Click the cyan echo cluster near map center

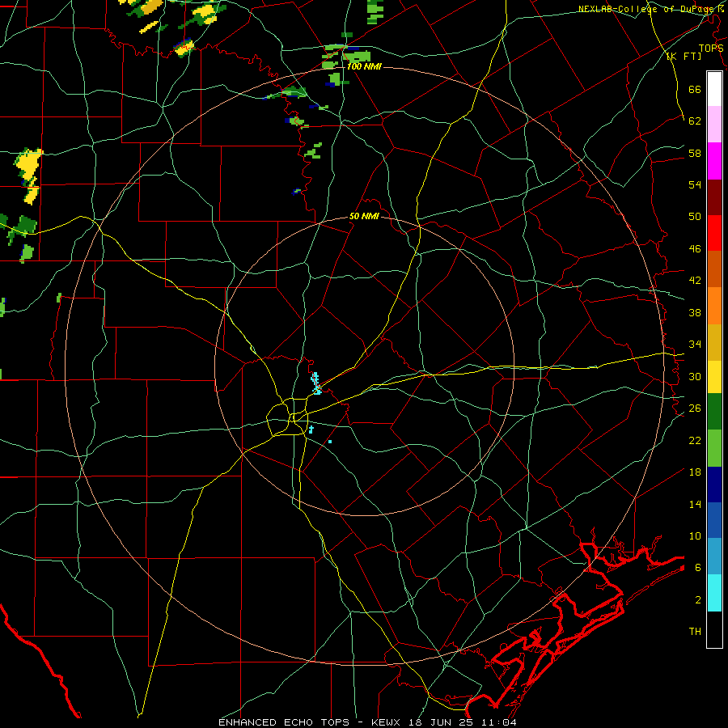pos(316,383)
